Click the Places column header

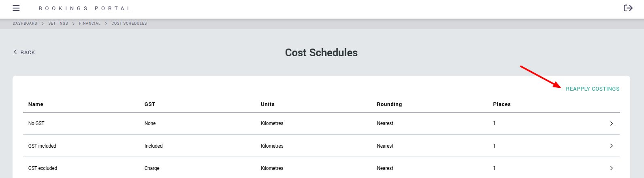501,104
